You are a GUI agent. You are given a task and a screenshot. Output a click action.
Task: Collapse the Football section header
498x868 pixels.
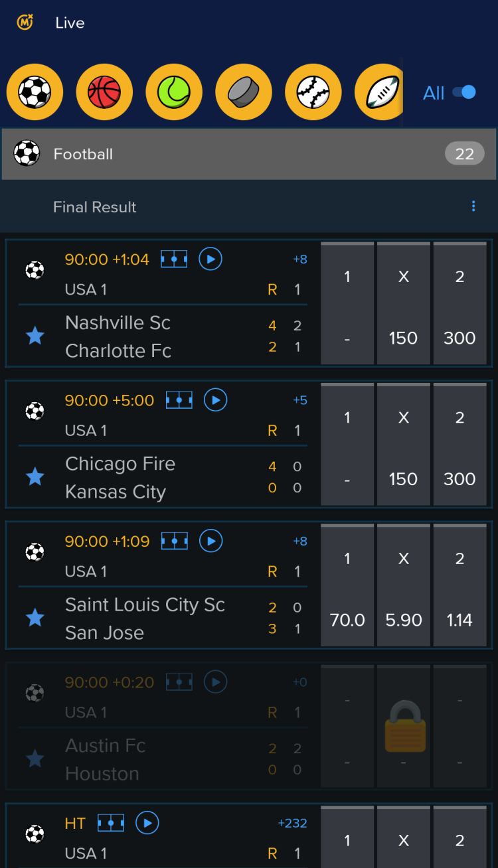pyautogui.click(x=249, y=154)
